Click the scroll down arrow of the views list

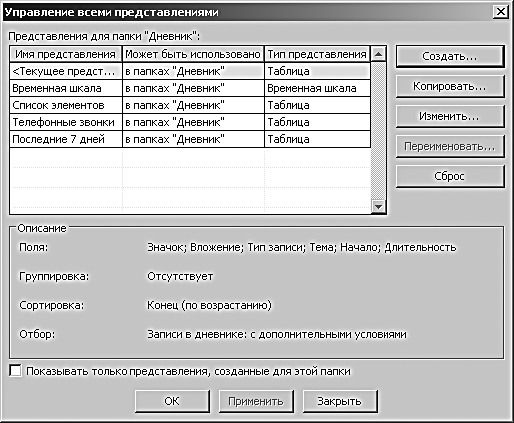(378, 206)
